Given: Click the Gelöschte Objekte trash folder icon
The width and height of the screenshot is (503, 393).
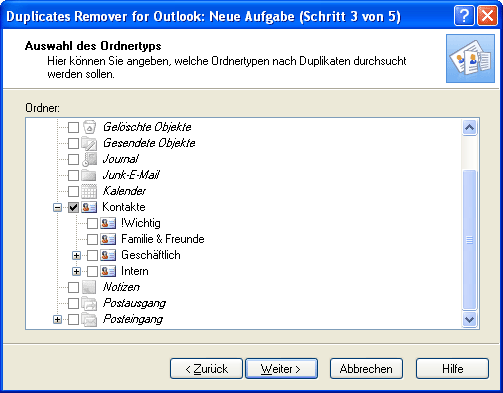Looking at the screenshot, I should [x=89, y=127].
